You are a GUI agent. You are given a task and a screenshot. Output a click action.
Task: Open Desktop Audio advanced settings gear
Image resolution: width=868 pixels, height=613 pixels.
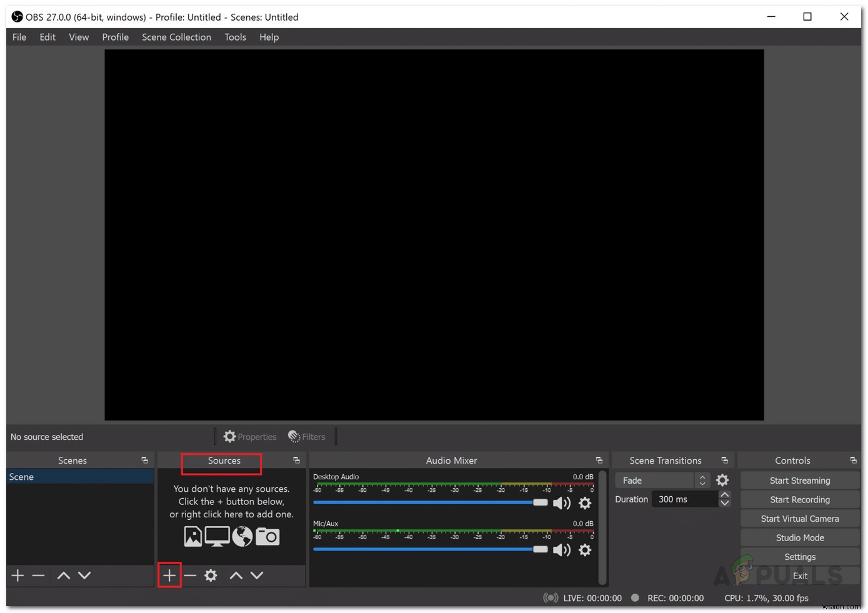[585, 502]
